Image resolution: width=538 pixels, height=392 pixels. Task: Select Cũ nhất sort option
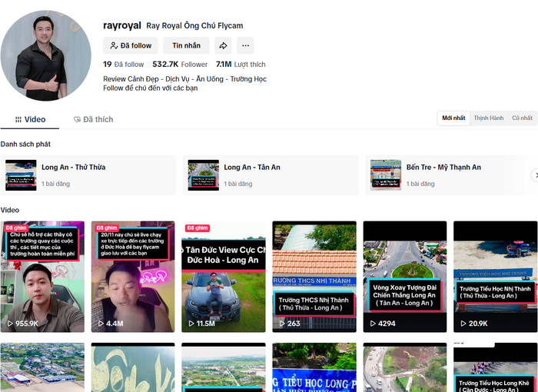[522, 118]
